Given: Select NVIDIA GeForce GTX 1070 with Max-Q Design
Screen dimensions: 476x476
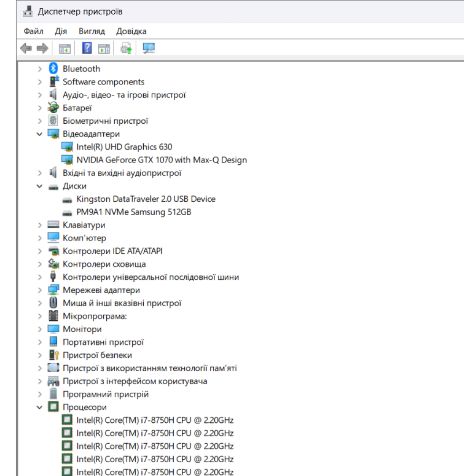Looking at the screenshot, I should (161, 160).
